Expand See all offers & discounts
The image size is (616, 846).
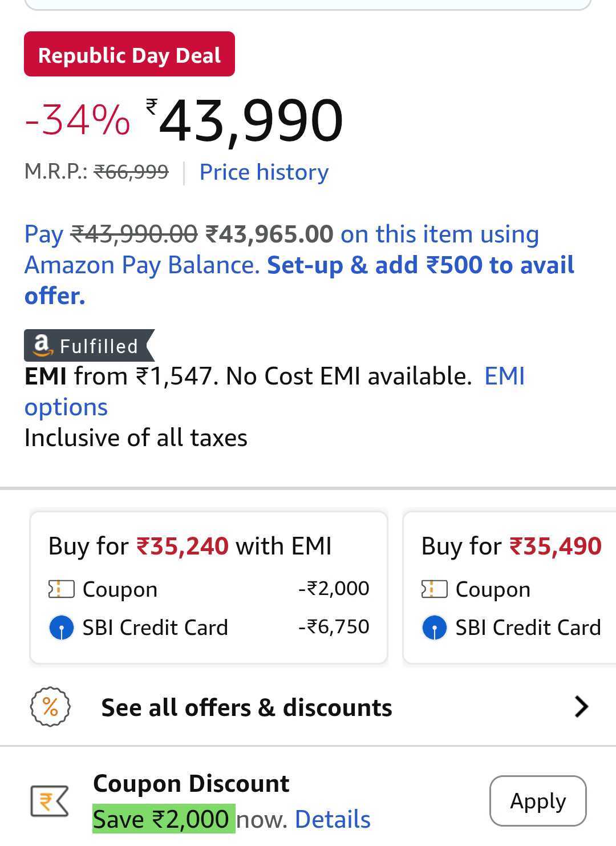pyautogui.click(x=246, y=707)
